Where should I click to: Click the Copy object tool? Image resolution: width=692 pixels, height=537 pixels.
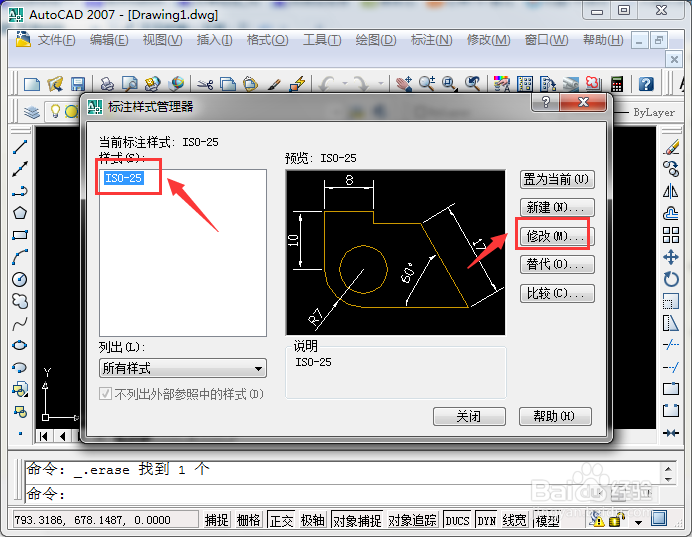point(671,169)
